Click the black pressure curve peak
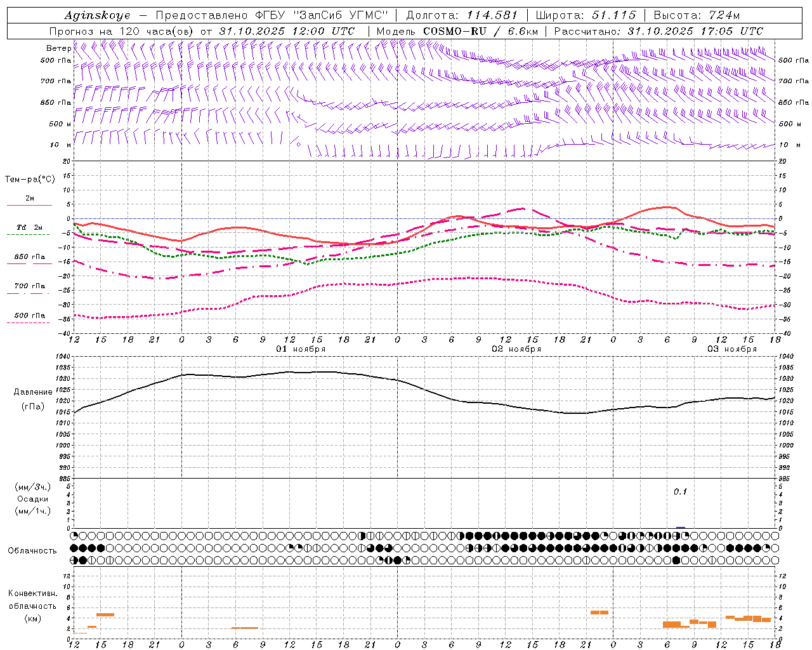This screenshot has width=812, height=650. coord(317,372)
